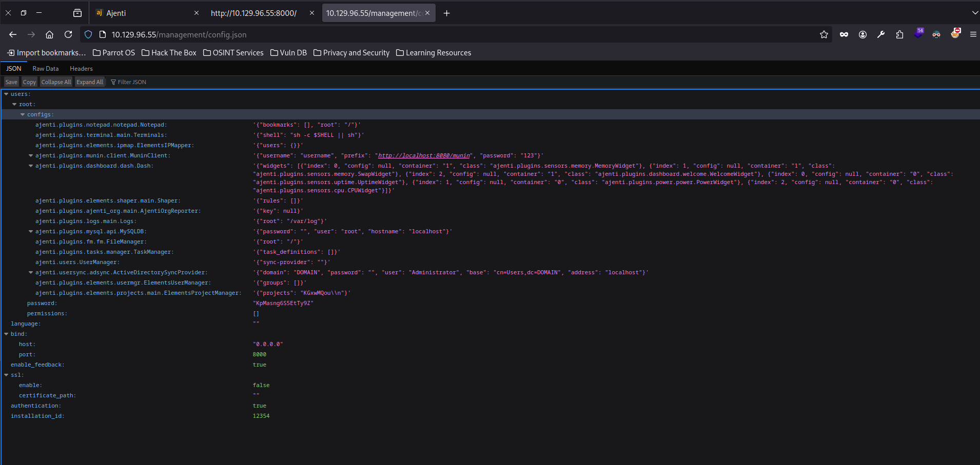List all tabs dropdown arrow

(x=975, y=13)
